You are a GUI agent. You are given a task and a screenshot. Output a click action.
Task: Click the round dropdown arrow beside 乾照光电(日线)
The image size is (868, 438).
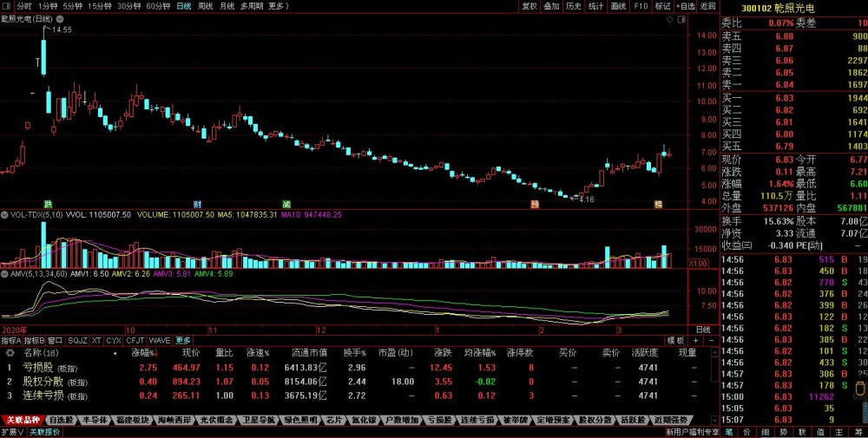click(x=60, y=19)
